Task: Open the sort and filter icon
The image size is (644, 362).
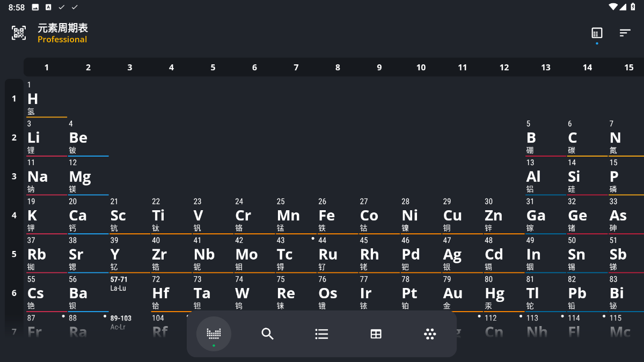Action: coord(625,33)
